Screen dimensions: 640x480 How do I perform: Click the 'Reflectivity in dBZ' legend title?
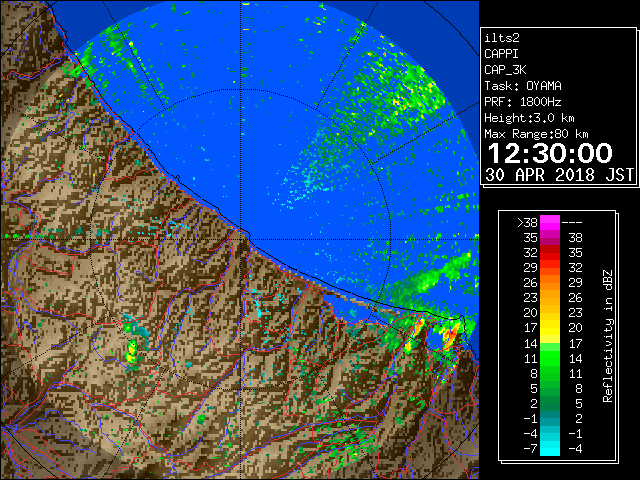pos(608,336)
